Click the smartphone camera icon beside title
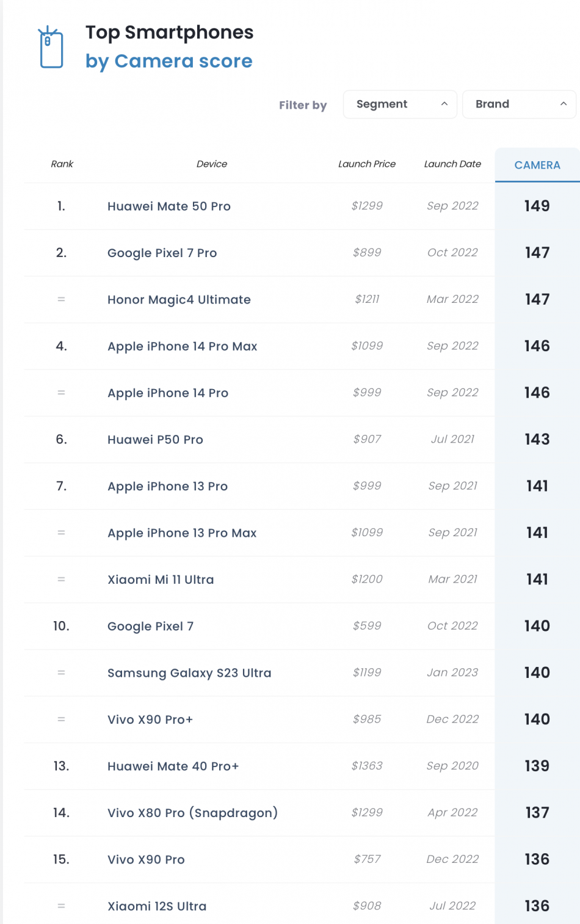580x924 pixels. pyautogui.click(x=51, y=48)
